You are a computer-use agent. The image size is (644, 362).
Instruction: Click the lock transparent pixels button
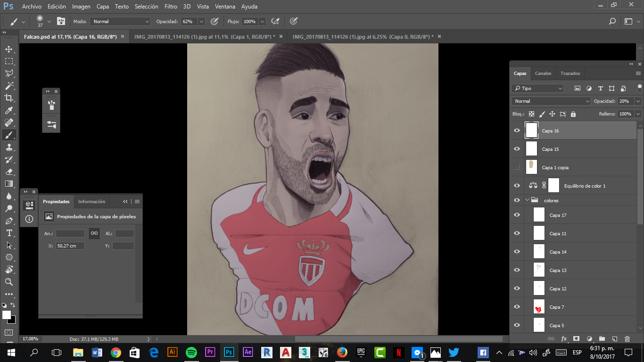point(532,114)
